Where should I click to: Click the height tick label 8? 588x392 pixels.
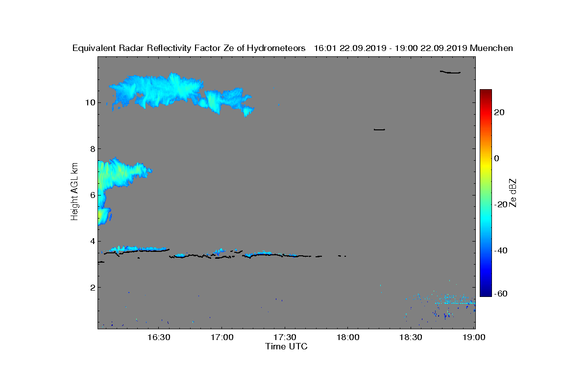tap(92, 149)
